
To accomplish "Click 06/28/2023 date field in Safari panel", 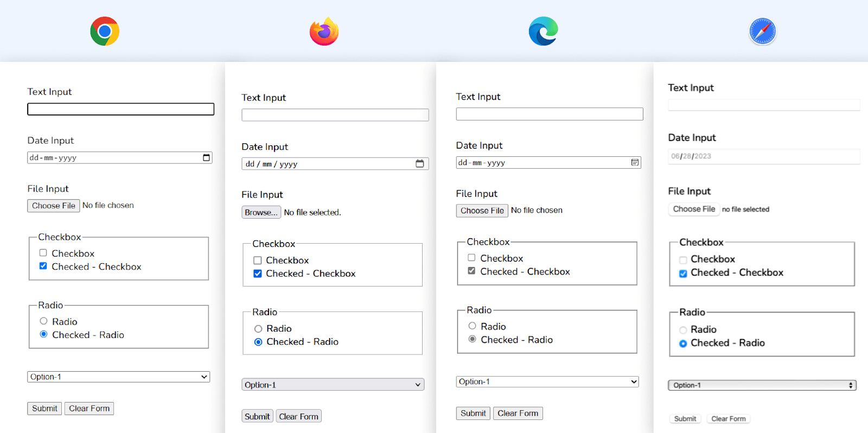I will click(x=764, y=156).
